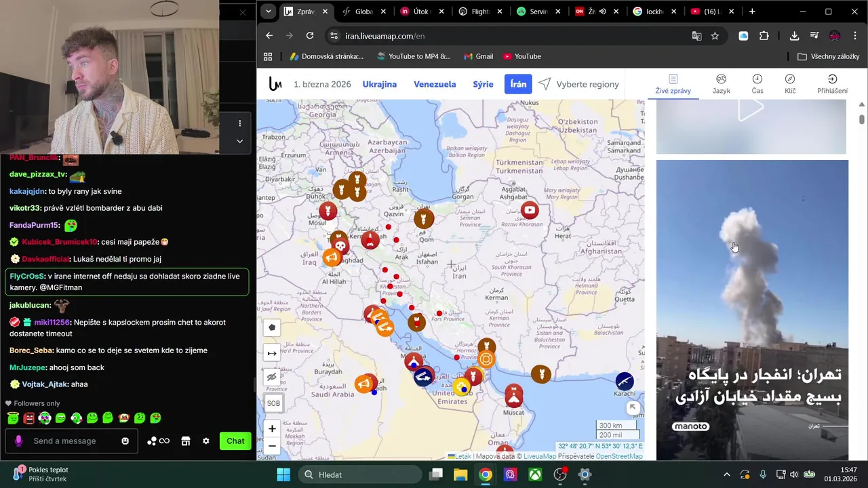This screenshot has height=488, width=868.
Task: Click the purple microphone in chat input
Action: (18, 441)
